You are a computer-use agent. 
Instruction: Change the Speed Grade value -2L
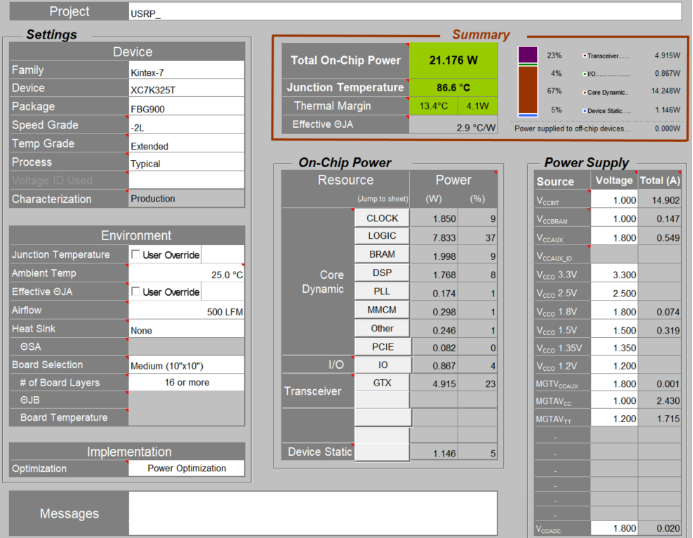tap(186, 127)
